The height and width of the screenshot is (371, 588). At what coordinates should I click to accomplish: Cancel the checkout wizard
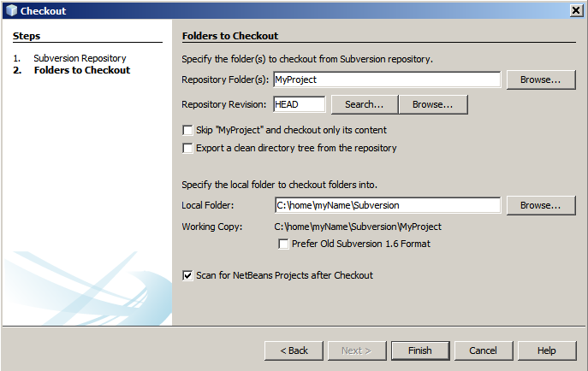[x=483, y=350]
